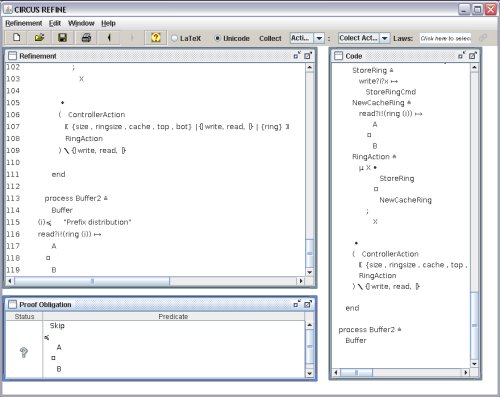Save using the floppy disk icon
The width and height of the screenshot is (500, 397).
(62, 38)
